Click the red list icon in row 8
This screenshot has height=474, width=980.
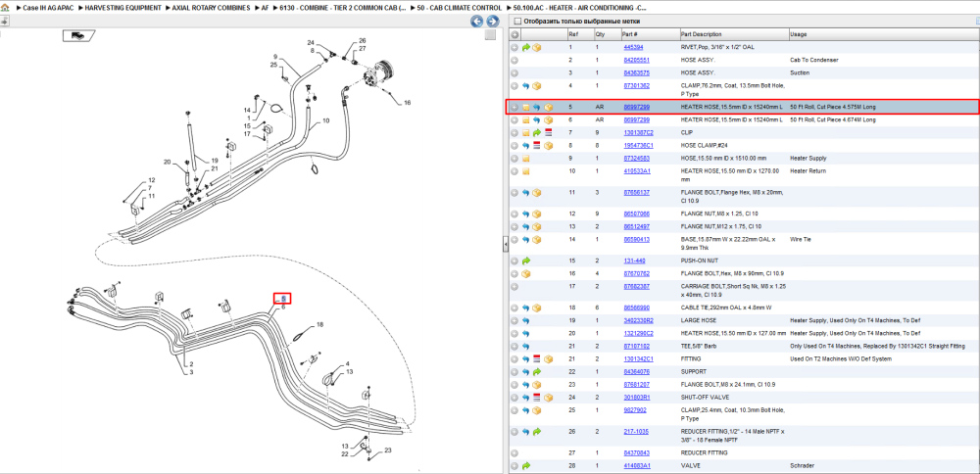(x=537, y=146)
